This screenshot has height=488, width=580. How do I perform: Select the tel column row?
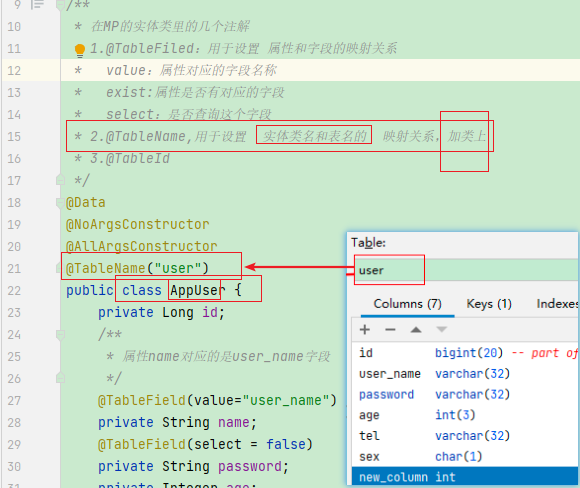pyautogui.click(x=465, y=436)
